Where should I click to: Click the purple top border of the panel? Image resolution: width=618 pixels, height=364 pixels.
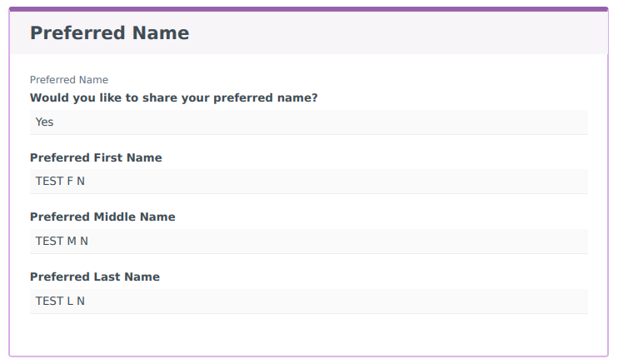308,9
